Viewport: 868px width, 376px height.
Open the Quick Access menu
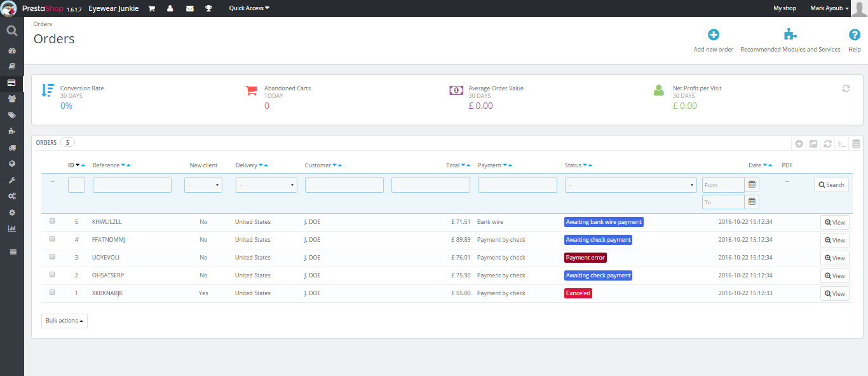coord(249,8)
